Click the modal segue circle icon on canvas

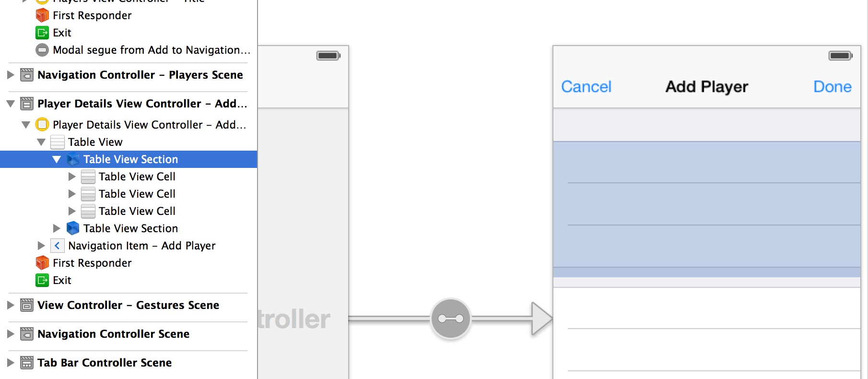tap(451, 319)
